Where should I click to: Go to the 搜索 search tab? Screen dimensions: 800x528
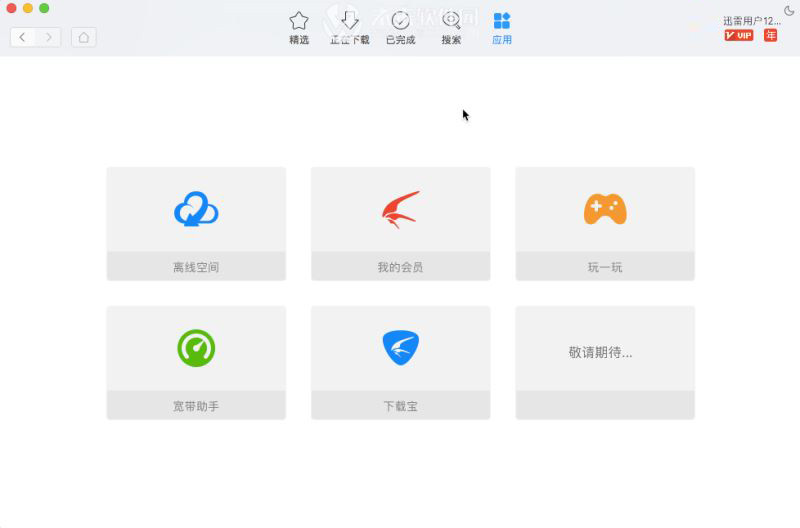point(451,28)
